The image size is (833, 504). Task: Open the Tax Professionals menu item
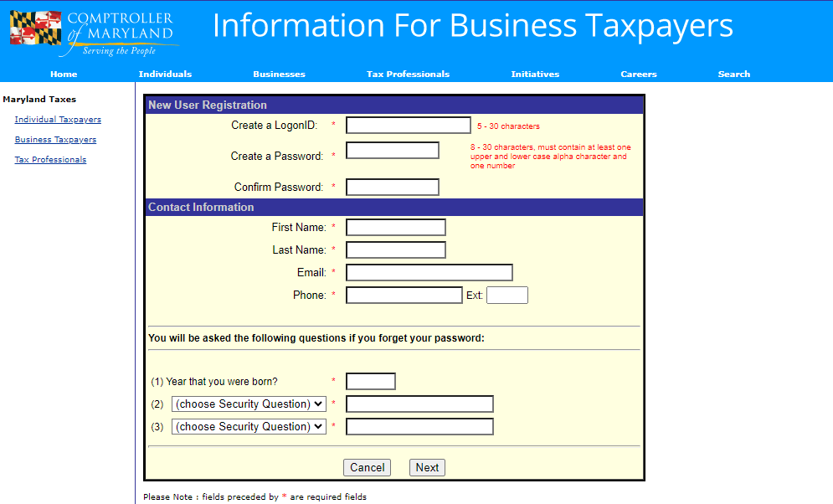(x=408, y=74)
